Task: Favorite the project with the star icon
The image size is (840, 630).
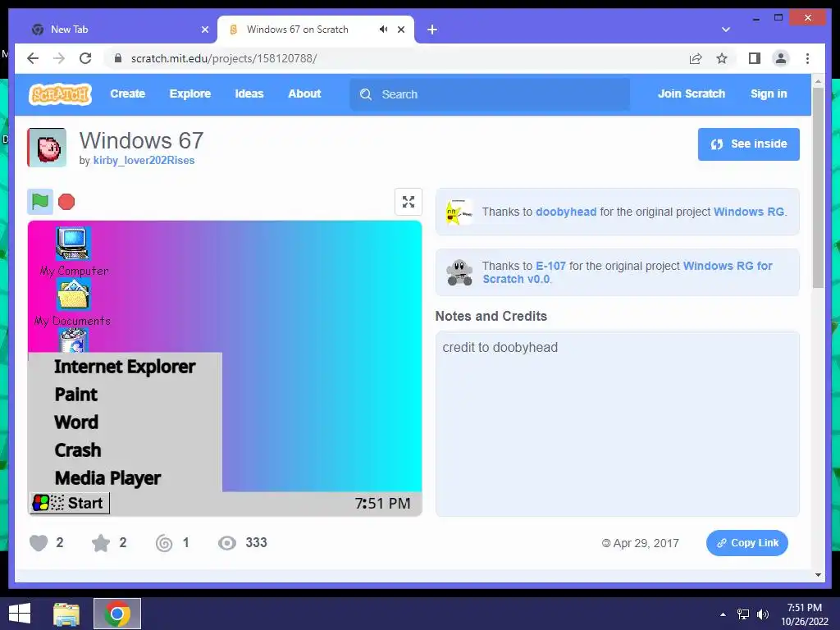Action: [101, 543]
